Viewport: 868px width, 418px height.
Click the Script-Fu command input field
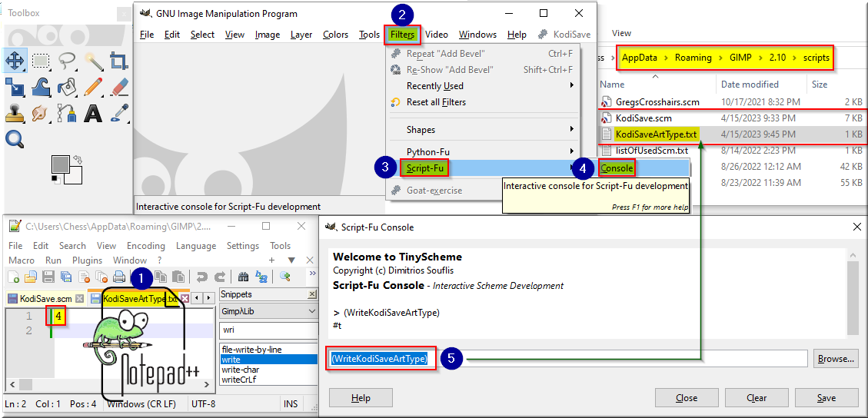[569, 358]
